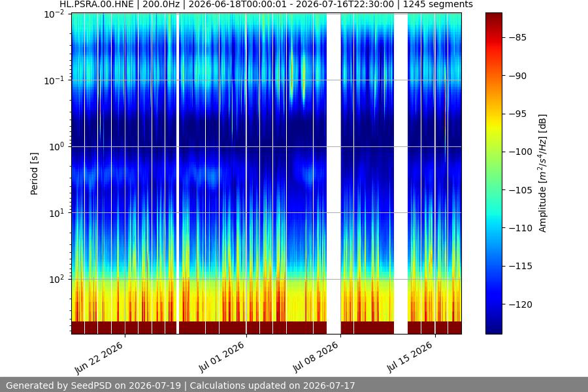The height and width of the screenshot is (392, 588).
Task: Click the −120 colorbar tick label
Action: [x=521, y=304]
